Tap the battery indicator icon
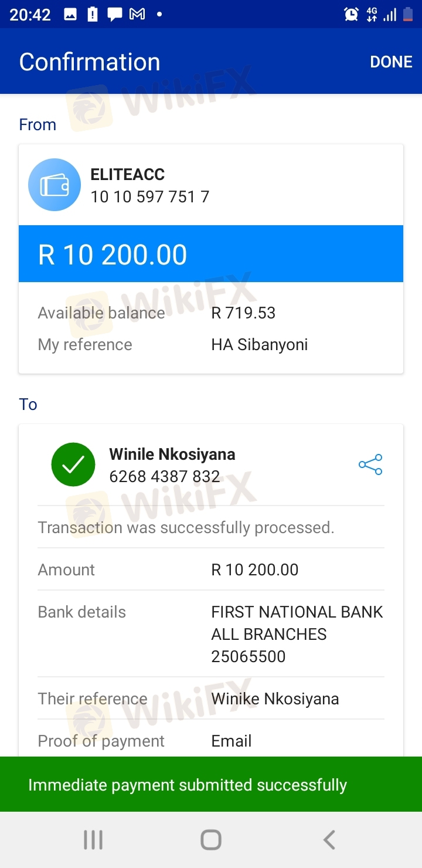This screenshot has width=422, height=868. point(408,15)
